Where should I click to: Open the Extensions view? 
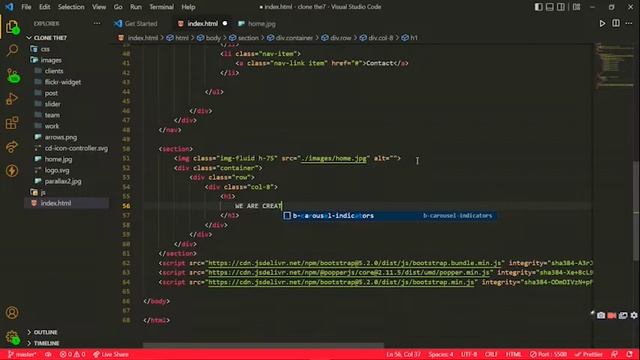[x=12, y=123]
